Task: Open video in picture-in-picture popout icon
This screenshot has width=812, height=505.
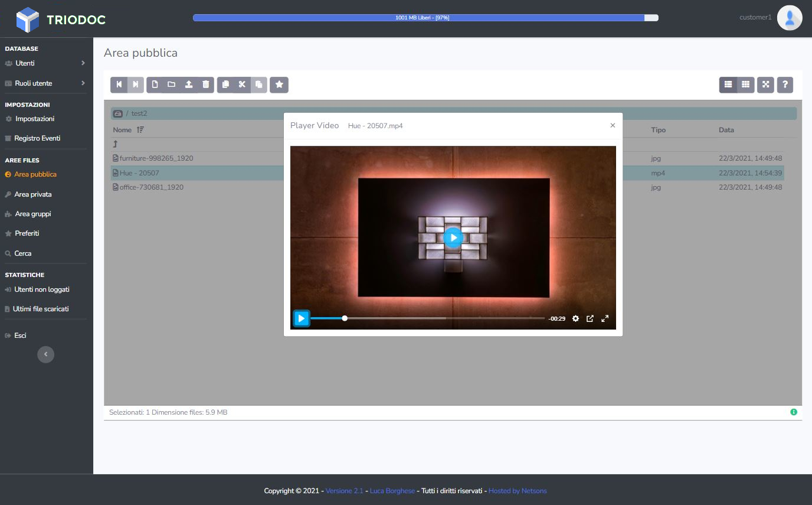Action: pos(590,318)
